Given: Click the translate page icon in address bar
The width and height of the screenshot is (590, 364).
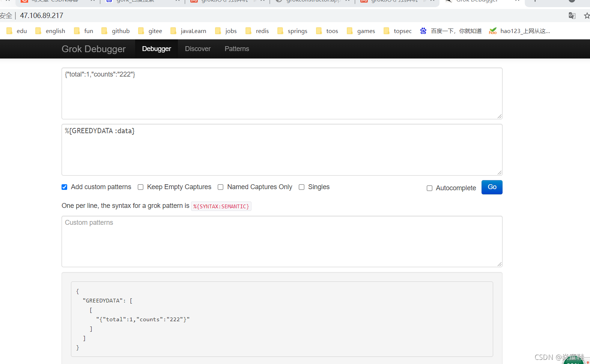Looking at the screenshot, I should point(572,15).
